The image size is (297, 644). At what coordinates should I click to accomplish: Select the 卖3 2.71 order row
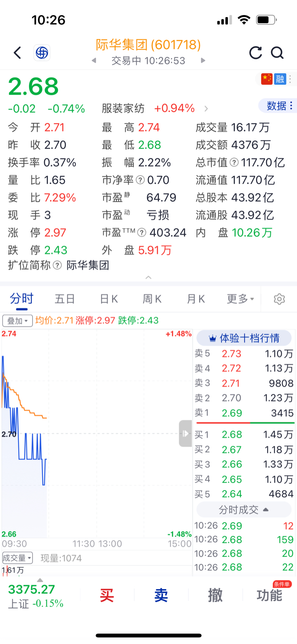[244, 383]
